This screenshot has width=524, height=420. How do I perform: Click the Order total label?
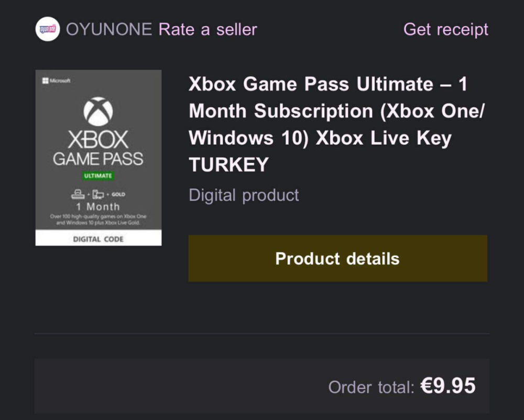tap(371, 388)
